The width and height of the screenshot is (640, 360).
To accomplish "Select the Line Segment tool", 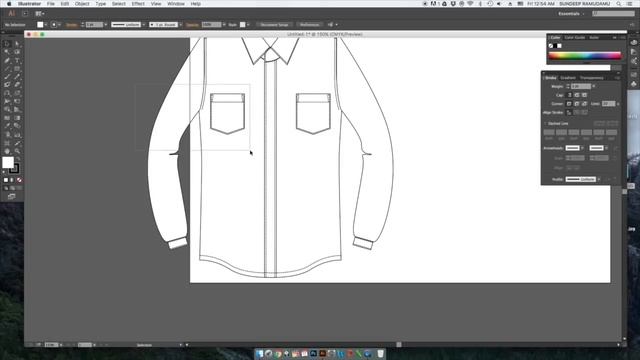I will point(7,69).
